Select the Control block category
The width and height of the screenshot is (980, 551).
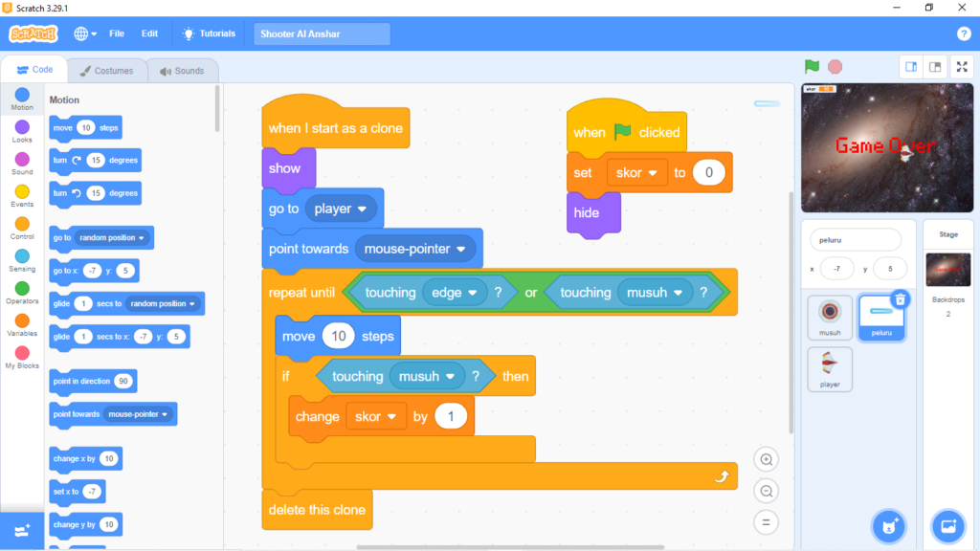pyautogui.click(x=22, y=228)
